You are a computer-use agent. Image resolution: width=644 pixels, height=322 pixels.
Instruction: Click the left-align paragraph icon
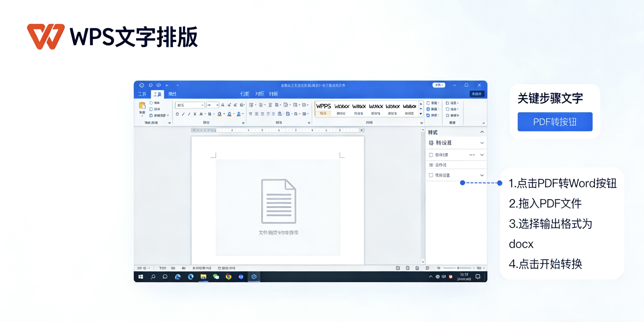pyautogui.click(x=251, y=114)
